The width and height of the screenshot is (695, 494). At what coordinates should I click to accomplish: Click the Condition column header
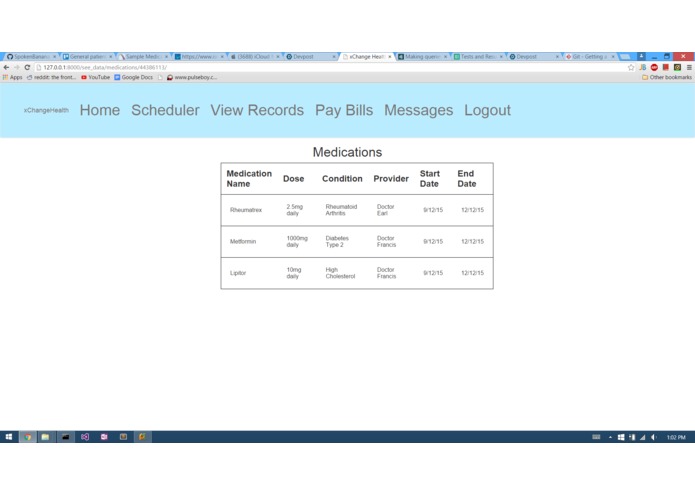coord(342,179)
